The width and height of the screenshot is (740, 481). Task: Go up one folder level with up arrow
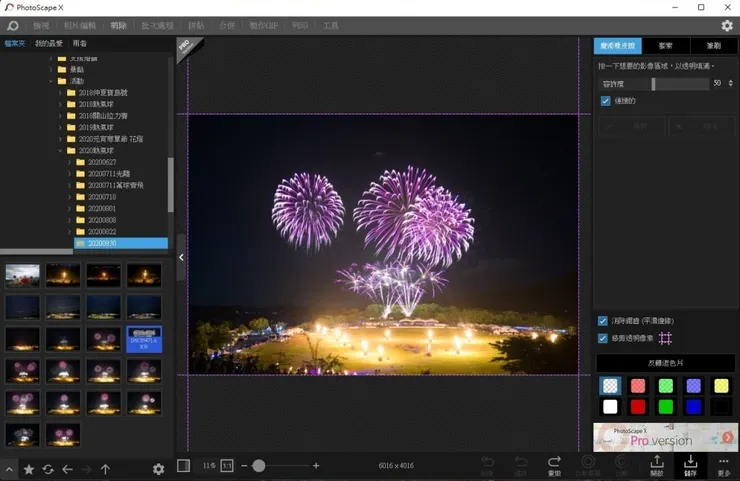(105, 469)
